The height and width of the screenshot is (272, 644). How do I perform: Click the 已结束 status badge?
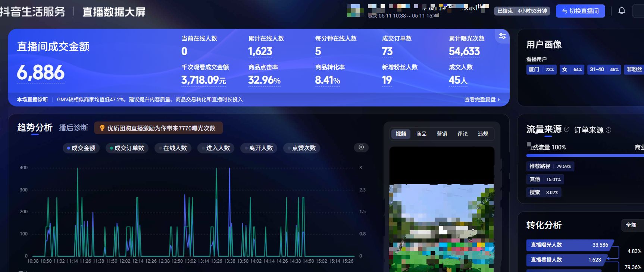[x=522, y=11]
